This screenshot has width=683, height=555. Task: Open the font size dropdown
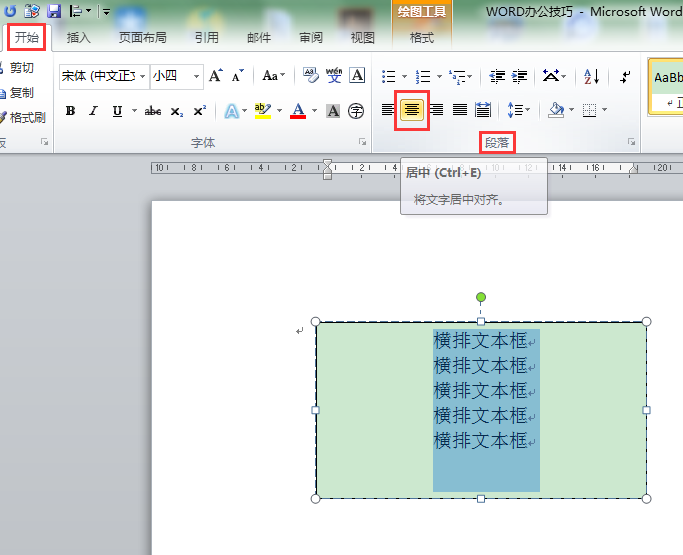(197, 76)
